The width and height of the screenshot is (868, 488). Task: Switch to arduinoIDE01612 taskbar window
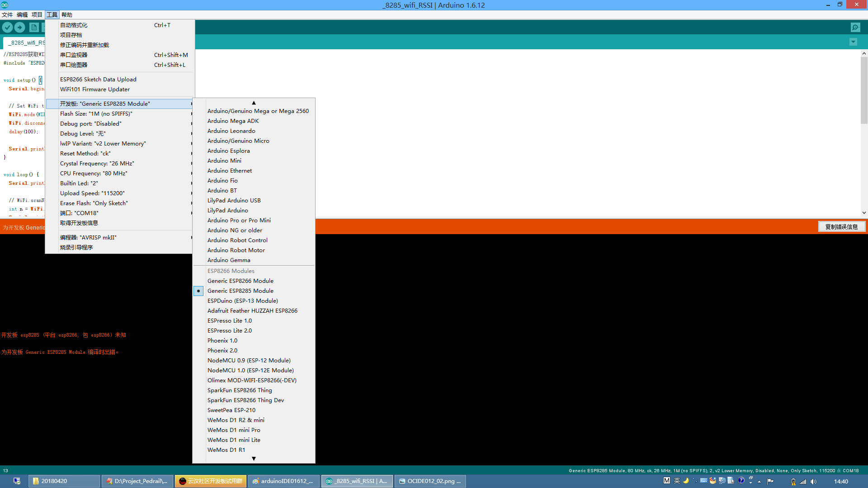pyautogui.click(x=284, y=481)
